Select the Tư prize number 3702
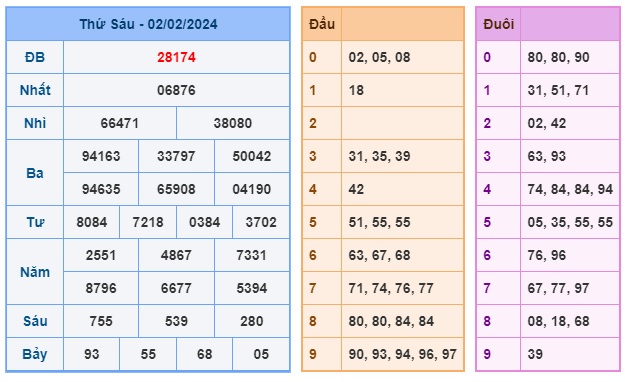The height and width of the screenshot is (382, 625). 261,222
